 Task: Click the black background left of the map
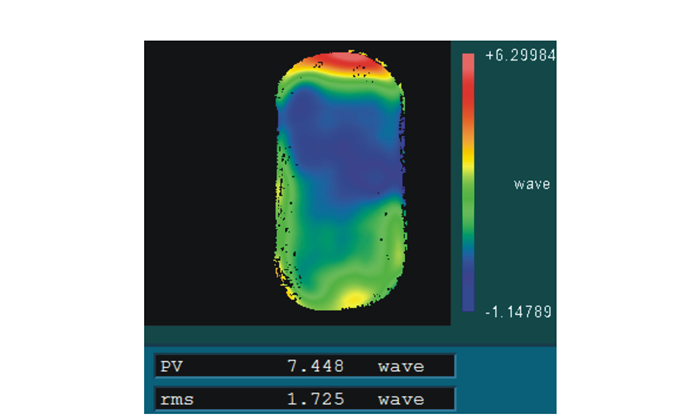pyautogui.click(x=205, y=180)
